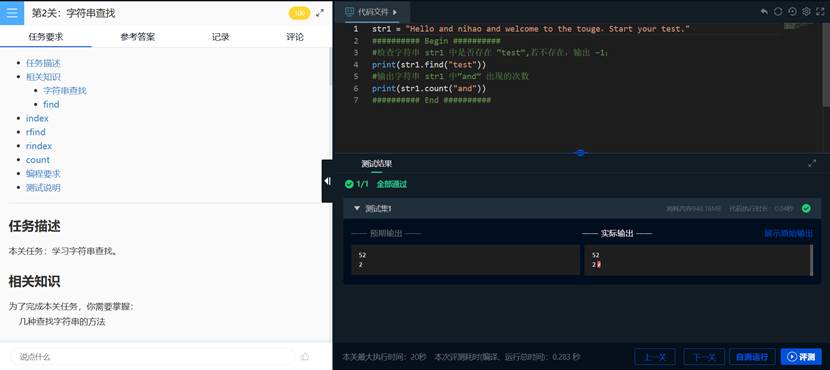Jump to 编程要求 link
This screenshot has height=370, width=830.
click(43, 174)
